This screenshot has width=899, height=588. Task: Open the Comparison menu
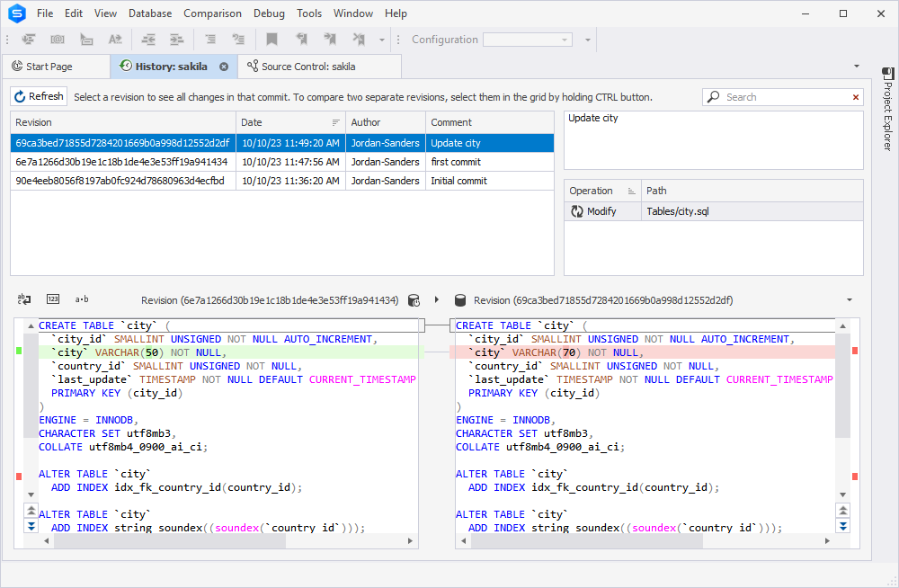[212, 13]
